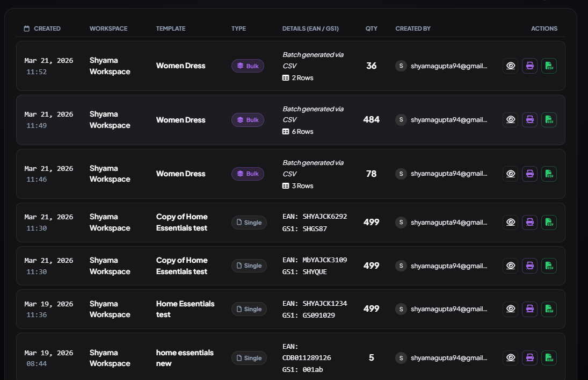Click the CREATED column header
The width and height of the screenshot is (588, 380).
(47, 28)
